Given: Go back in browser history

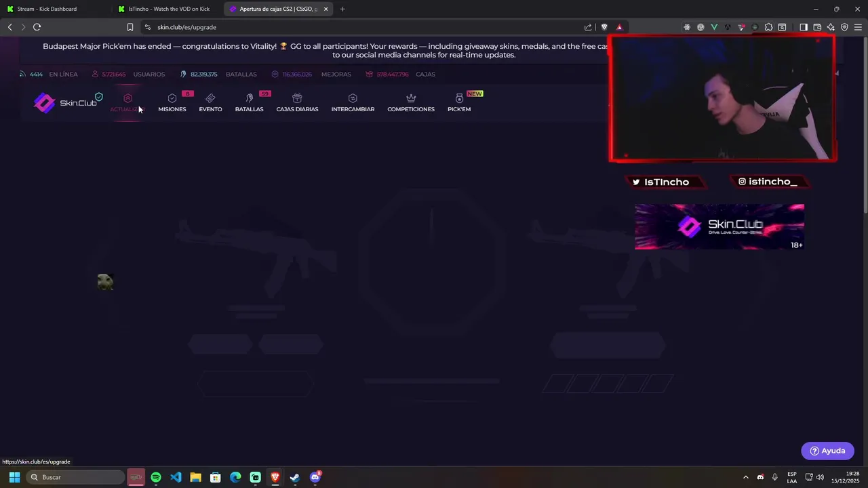Looking at the screenshot, I should 9,27.
